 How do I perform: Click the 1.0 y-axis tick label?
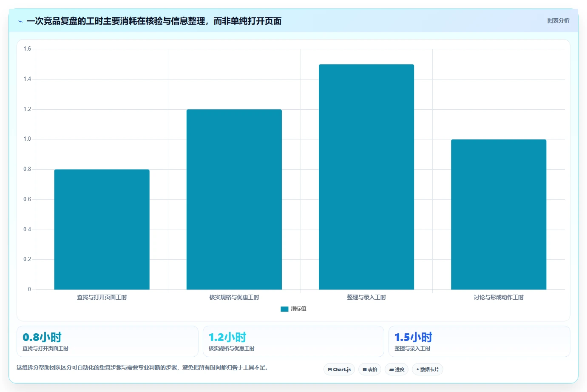point(27,139)
